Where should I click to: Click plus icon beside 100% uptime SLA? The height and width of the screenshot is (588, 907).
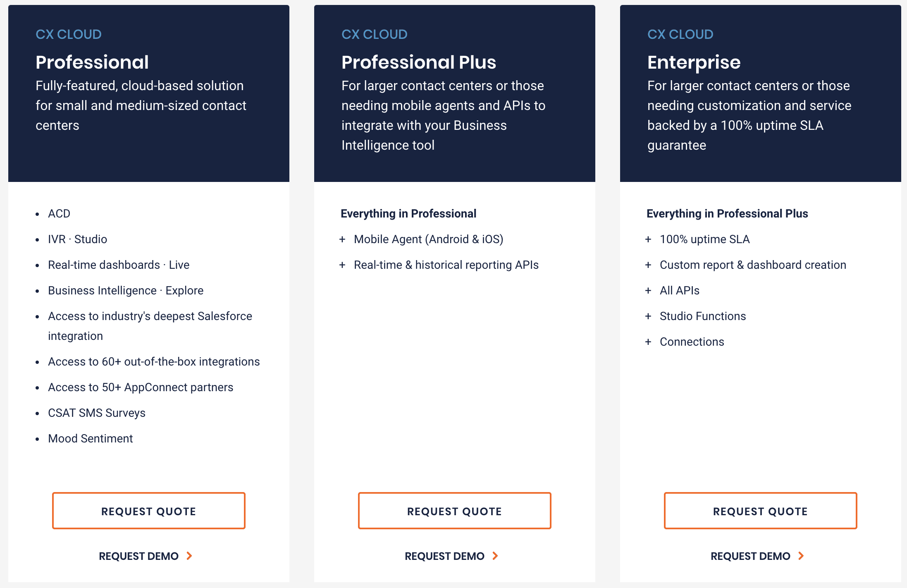point(648,239)
